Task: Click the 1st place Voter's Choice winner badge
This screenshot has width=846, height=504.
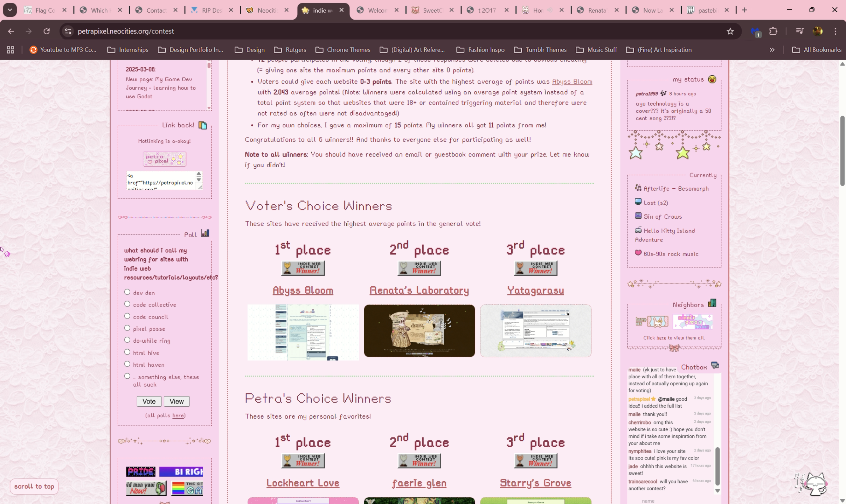Action: [x=303, y=268]
